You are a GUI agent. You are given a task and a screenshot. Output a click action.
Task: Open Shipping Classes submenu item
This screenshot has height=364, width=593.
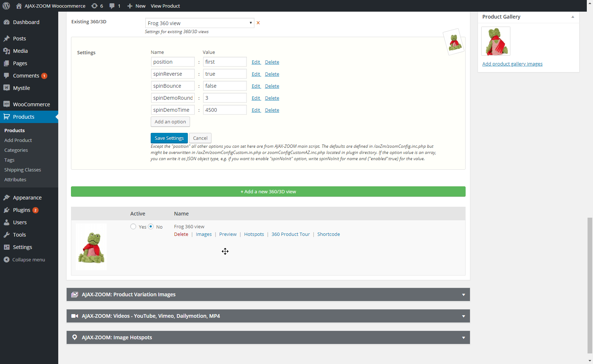(23, 170)
